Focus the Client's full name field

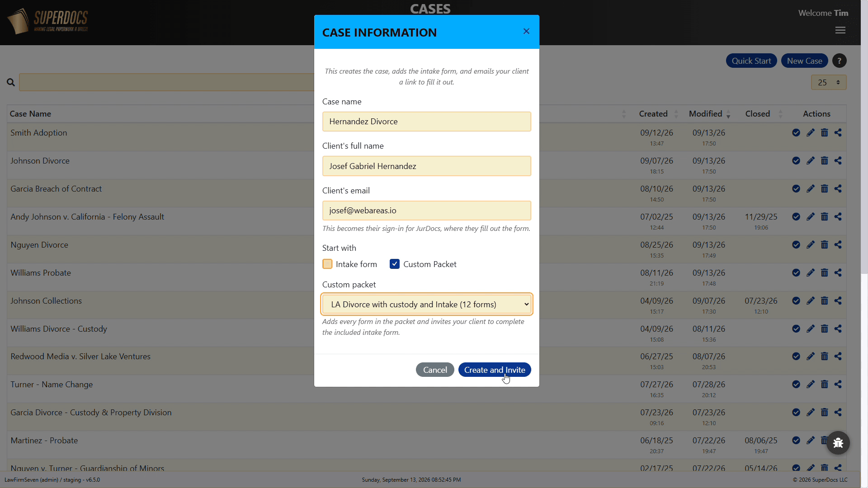pyautogui.click(x=427, y=166)
